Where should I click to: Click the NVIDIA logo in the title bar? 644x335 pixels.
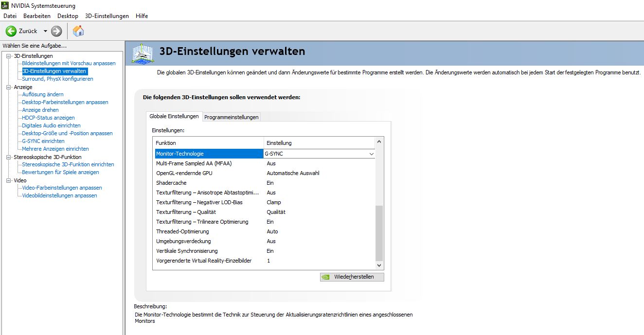tap(5, 5)
